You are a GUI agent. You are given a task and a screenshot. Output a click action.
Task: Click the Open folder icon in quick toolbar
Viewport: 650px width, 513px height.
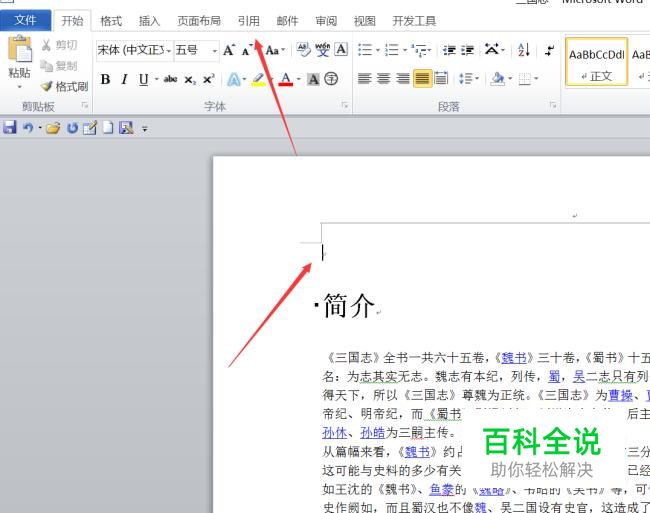coord(53,128)
